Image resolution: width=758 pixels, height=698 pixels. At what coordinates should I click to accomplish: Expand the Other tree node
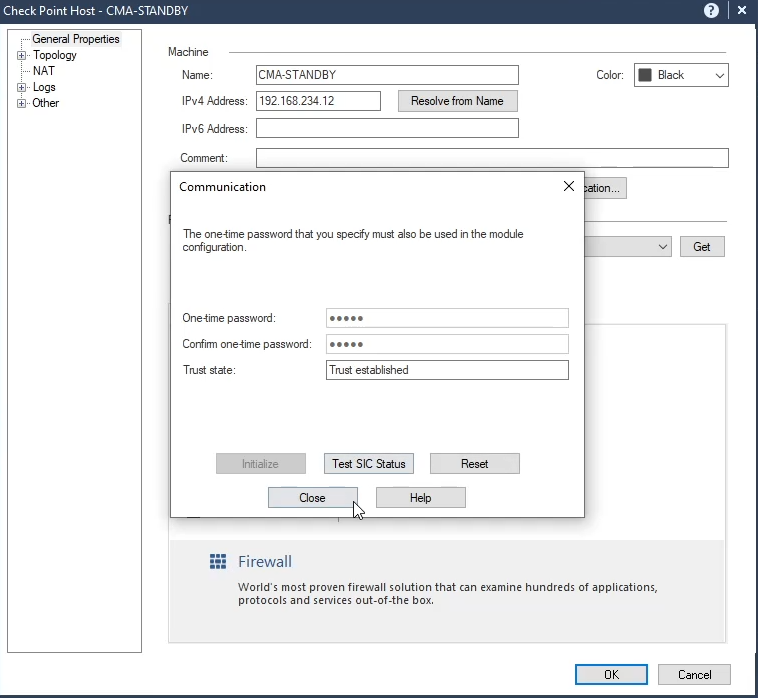coord(21,104)
